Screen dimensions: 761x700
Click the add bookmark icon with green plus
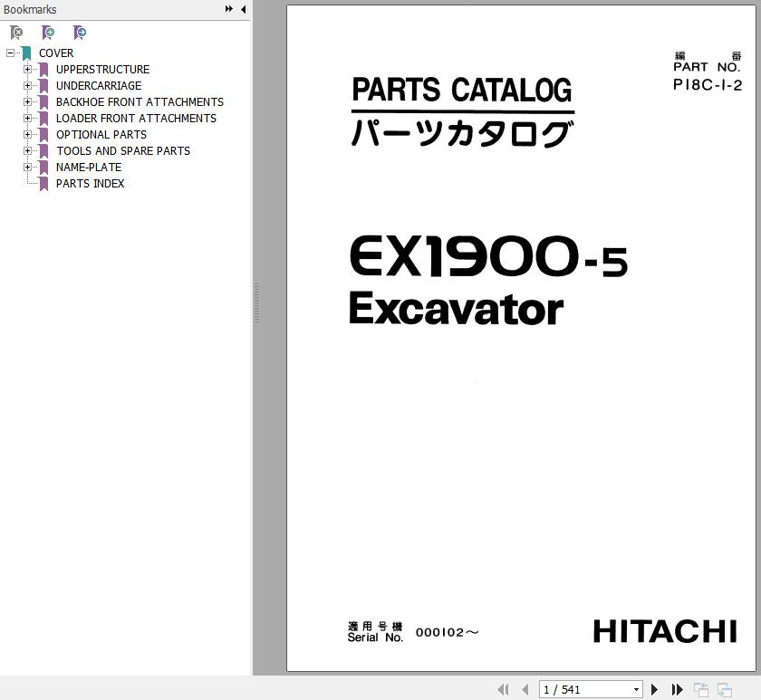pyautogui.click(x=47, y=33)
